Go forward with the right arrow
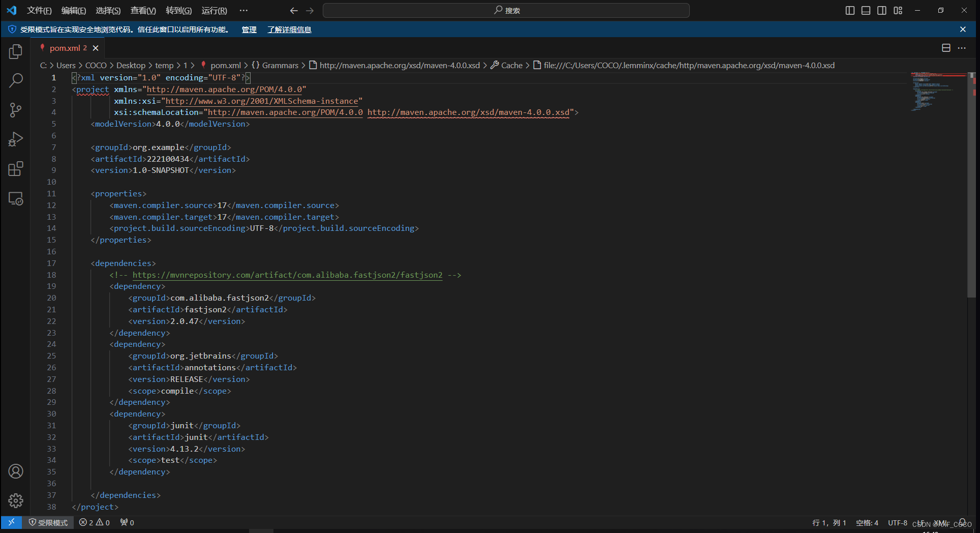This screenshot has height=533, width=980. click(x=310, y=10)
